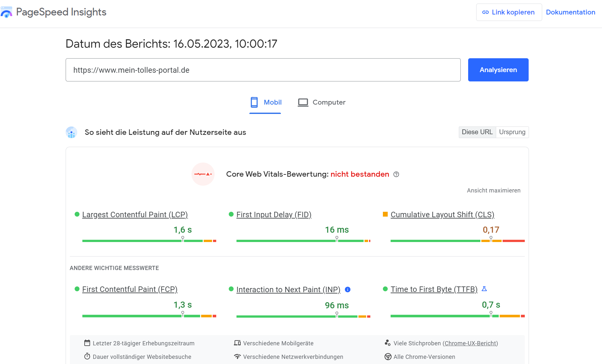Image resolution: width=602 pixels, height=364 pixels.
Task: Click the 'nicht bestanden' status text
Action: [360, 174]
